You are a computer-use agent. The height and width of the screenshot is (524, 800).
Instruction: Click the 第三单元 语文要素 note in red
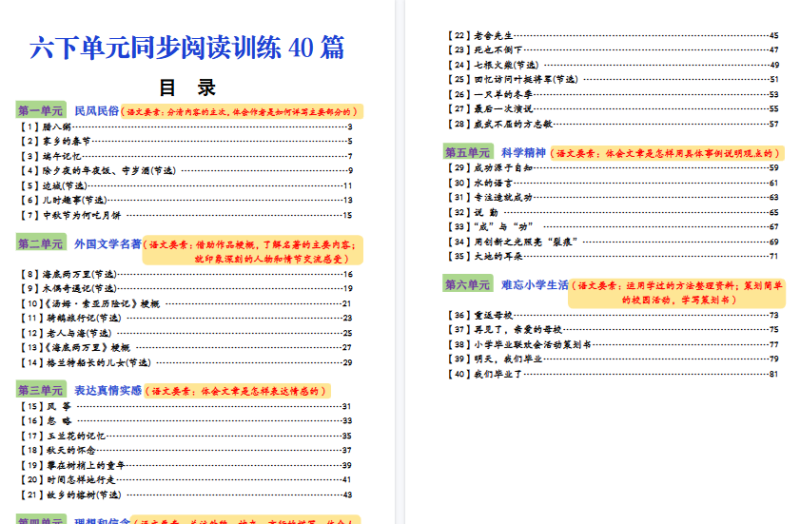coord(238,391)
